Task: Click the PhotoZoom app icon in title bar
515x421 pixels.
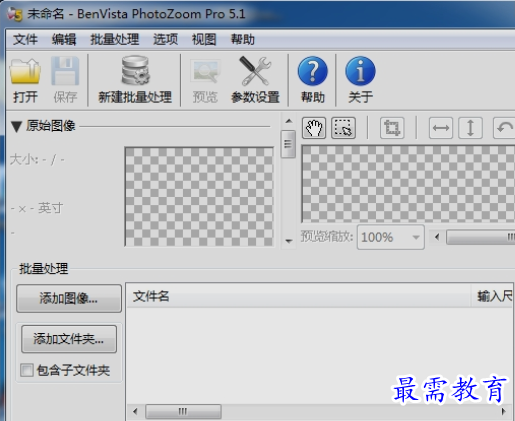Action: (x=15, y=14)
